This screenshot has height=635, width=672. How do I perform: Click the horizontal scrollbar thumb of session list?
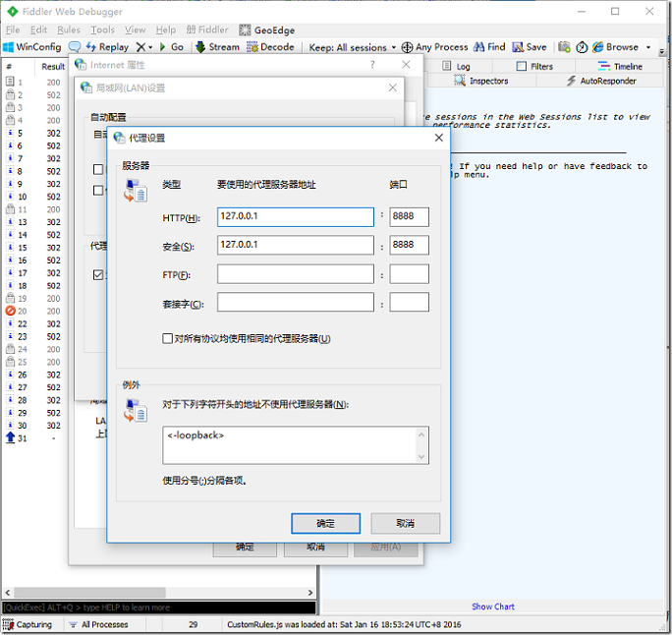[89, 593]
